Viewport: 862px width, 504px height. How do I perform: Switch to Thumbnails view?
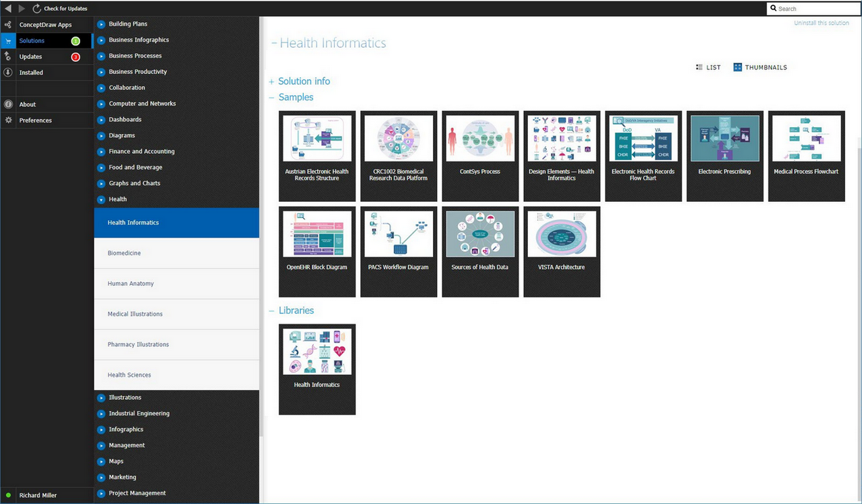(x=760, y=67)
